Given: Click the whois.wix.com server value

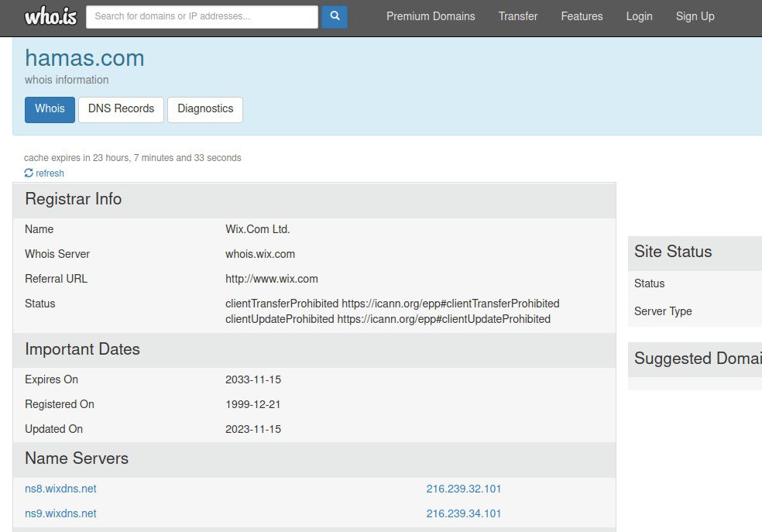Looking at the screenshot, I should (260, 254).
